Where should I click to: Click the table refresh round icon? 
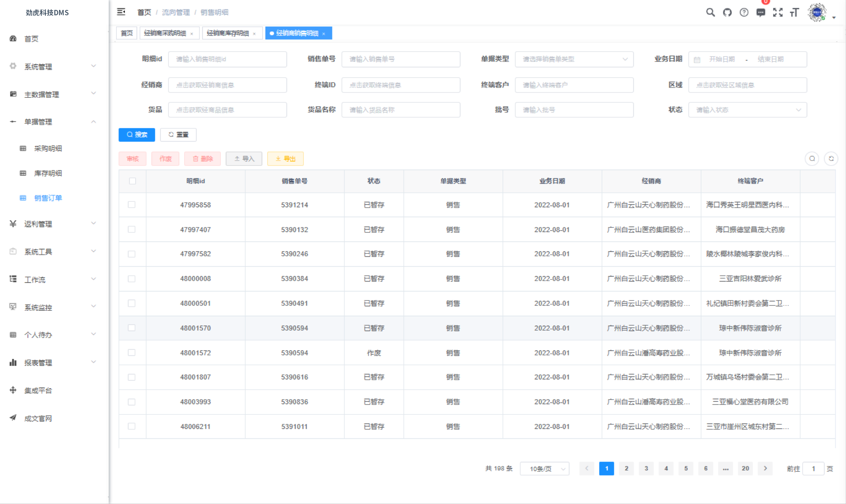tap(831, 159)
